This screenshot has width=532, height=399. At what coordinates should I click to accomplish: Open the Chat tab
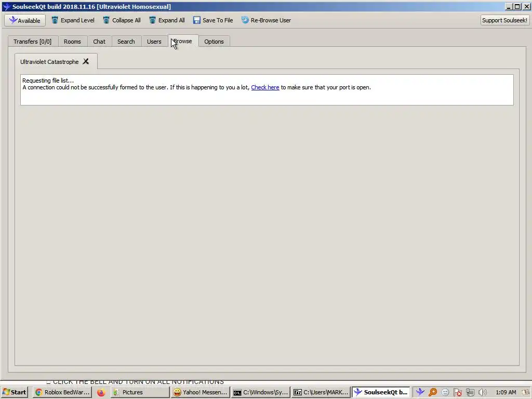click(x=99, y=42)
